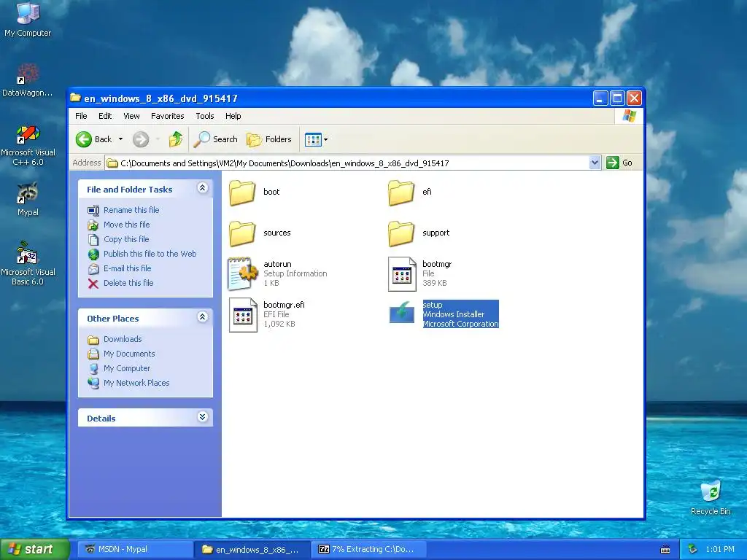Select the sources folder icon
Screen dimensions: 747x560
(x=242, y=233)
